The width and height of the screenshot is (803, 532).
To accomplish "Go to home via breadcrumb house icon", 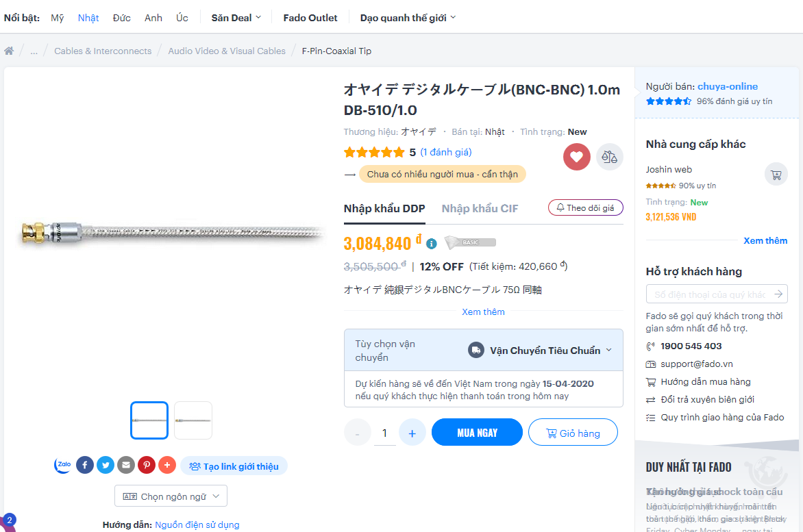I will 9,51.
